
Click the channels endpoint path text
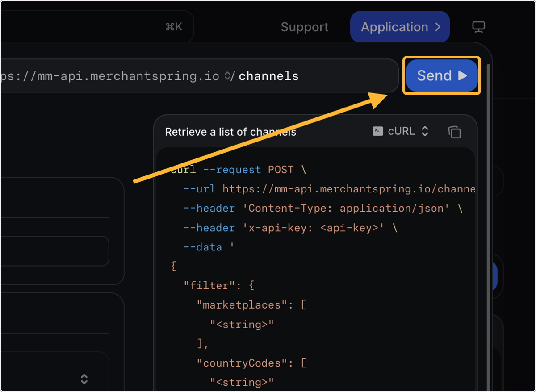pyautogui.click(x=268, y=76)
